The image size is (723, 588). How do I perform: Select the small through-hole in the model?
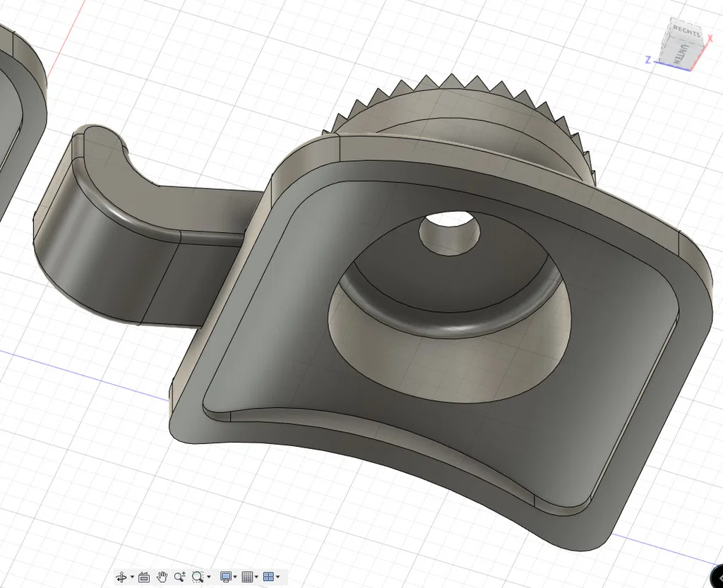449,233
